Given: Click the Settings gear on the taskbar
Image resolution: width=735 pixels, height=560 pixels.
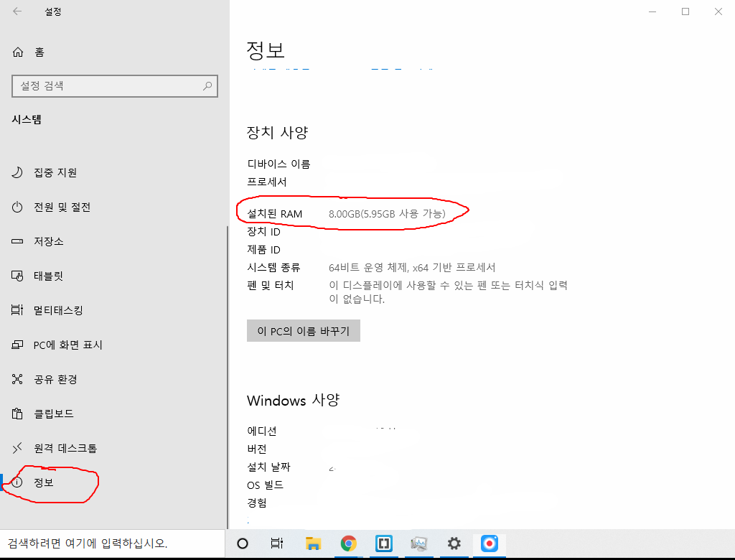Looking at the screenshot, I should (454, 543).
